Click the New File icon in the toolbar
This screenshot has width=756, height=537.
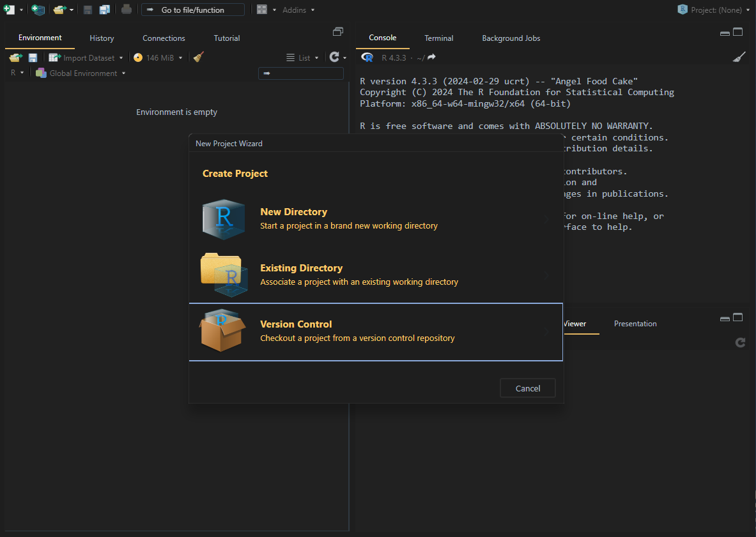click(x=9, y=9)
